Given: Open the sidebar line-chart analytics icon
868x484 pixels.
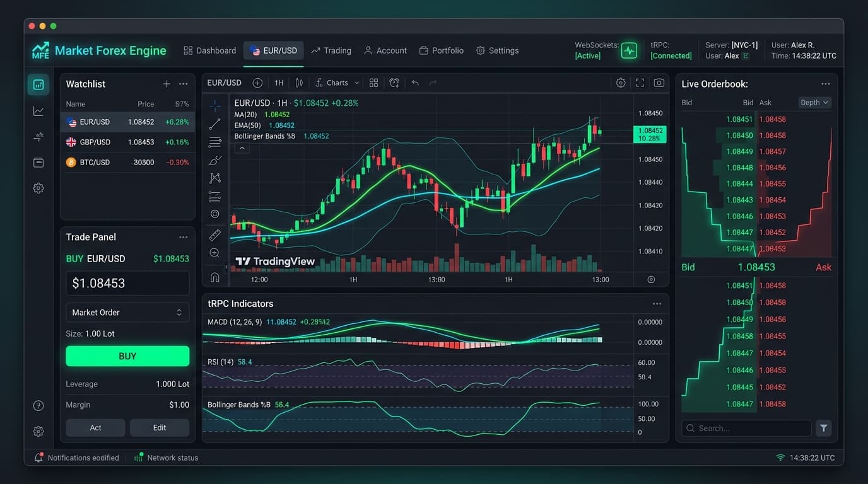Looking at the screenshot, I should (38, 111).
